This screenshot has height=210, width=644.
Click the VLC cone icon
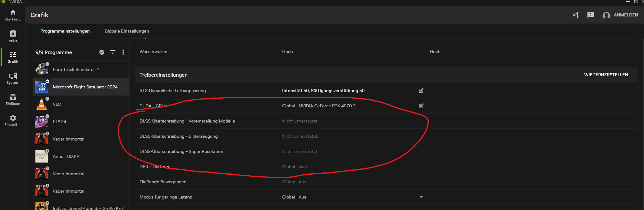42,104
